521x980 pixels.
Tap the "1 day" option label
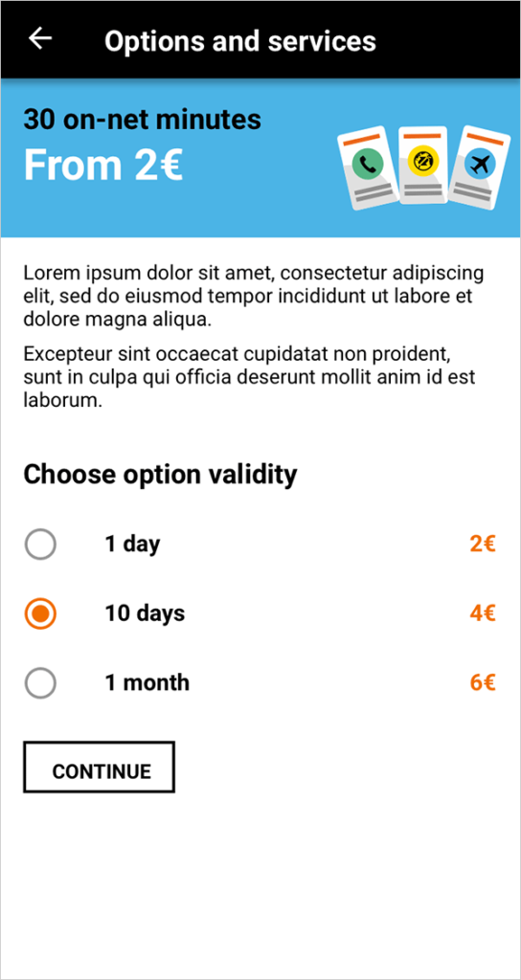coord(132,545)
